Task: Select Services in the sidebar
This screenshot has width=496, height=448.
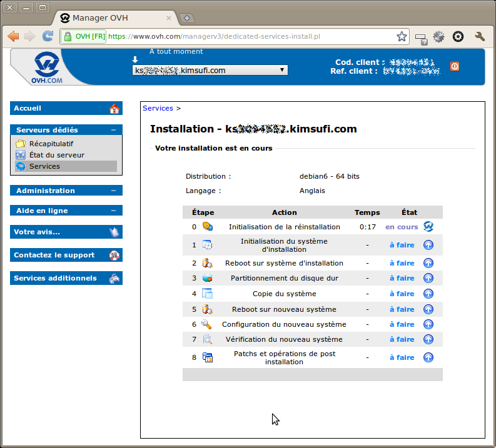Action: point(66,166)
